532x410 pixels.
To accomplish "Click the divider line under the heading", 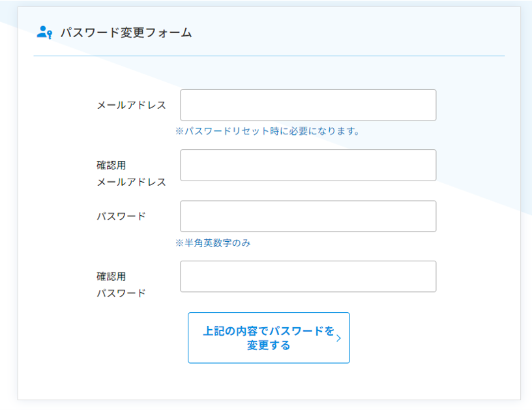I will pyautogui.click(x=269, y=55).
